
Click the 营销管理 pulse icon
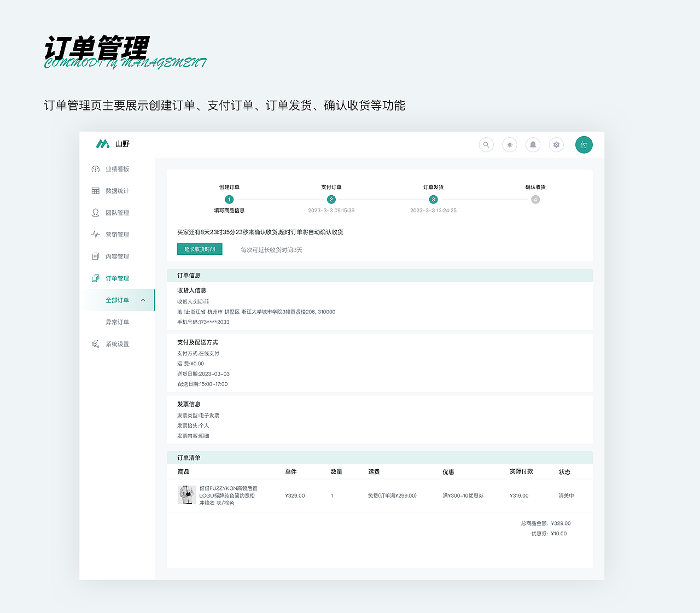click(96, 235)
